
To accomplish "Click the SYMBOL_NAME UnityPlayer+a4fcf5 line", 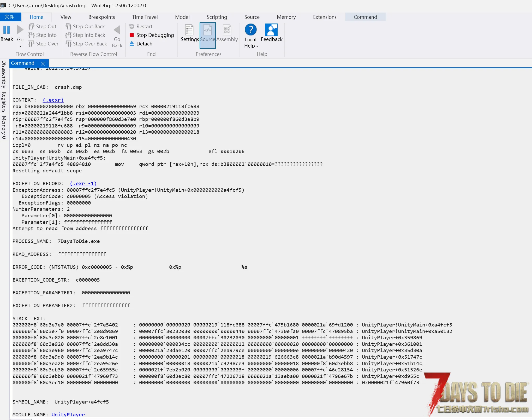I will coord(61,402).
